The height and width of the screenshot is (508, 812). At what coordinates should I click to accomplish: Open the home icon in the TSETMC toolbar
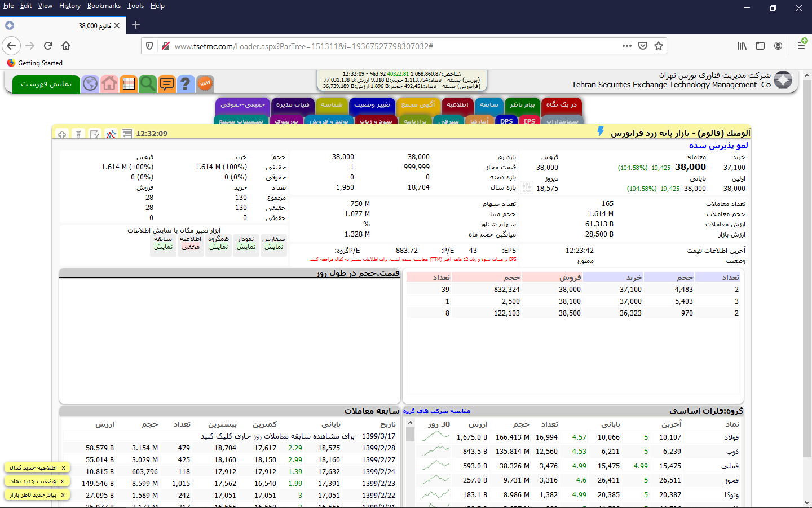[109, 84]
